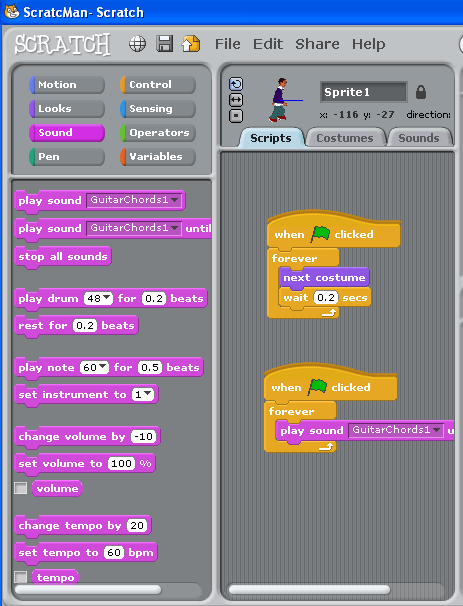Image resolution: width=463 pixels, height=606 pixels.
Task: Select the left-right facing only style button
Action: (236, 100)
